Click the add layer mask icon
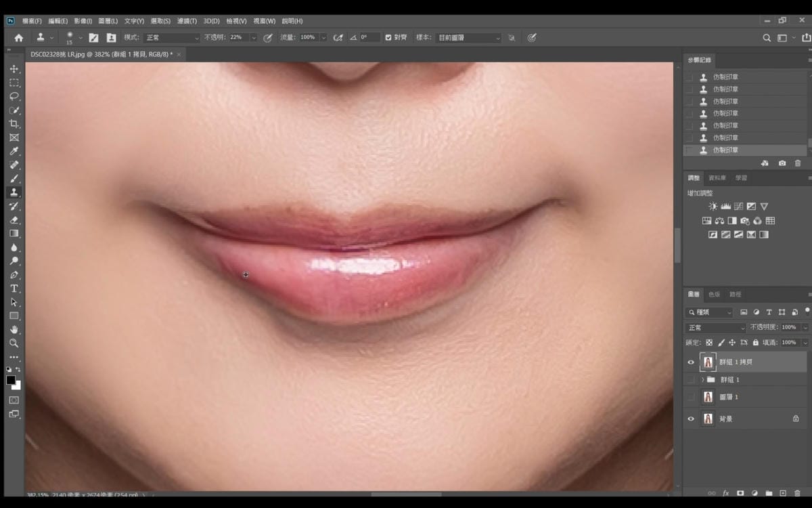 [x=740, y=493]
